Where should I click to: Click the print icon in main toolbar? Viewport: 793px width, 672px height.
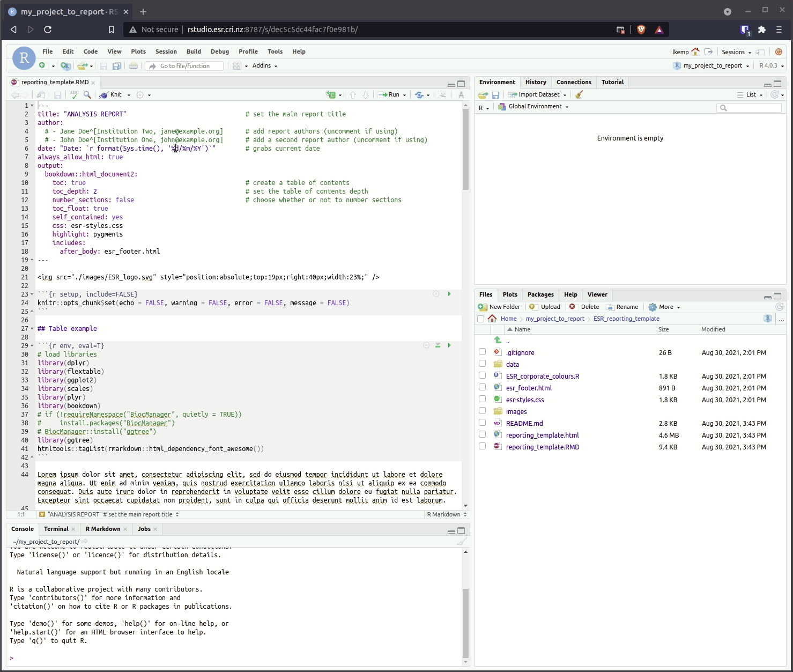click(134, 66)
